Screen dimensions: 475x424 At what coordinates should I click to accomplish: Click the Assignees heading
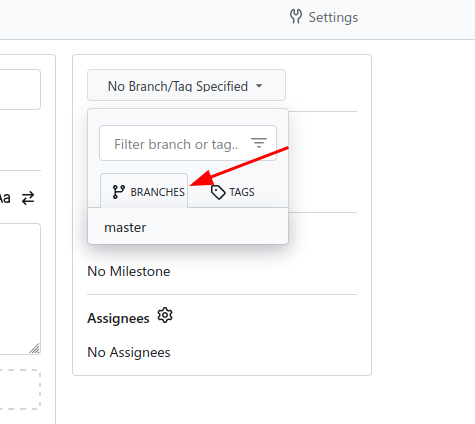tap(118, 318)
